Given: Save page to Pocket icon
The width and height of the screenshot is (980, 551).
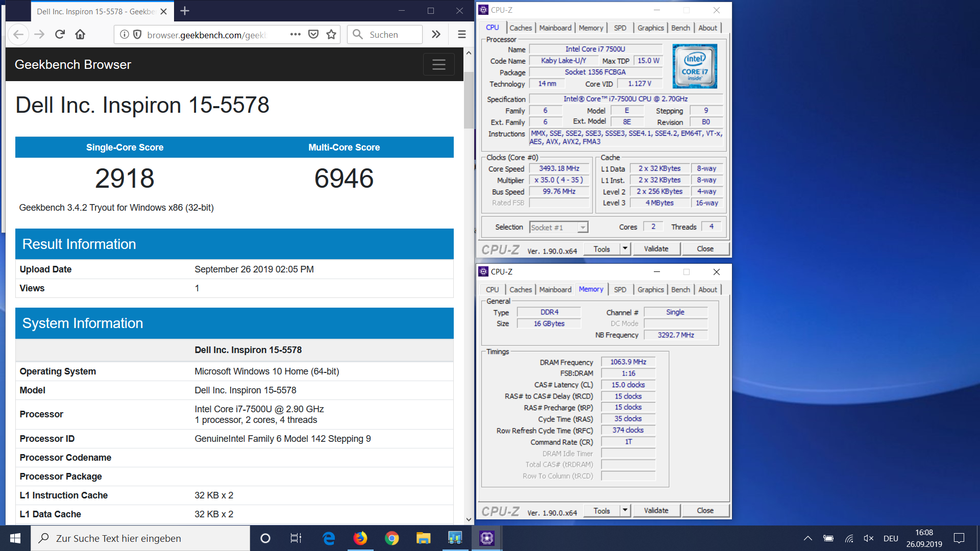Looking at the screenshot, I should click(x=313, y=34).
